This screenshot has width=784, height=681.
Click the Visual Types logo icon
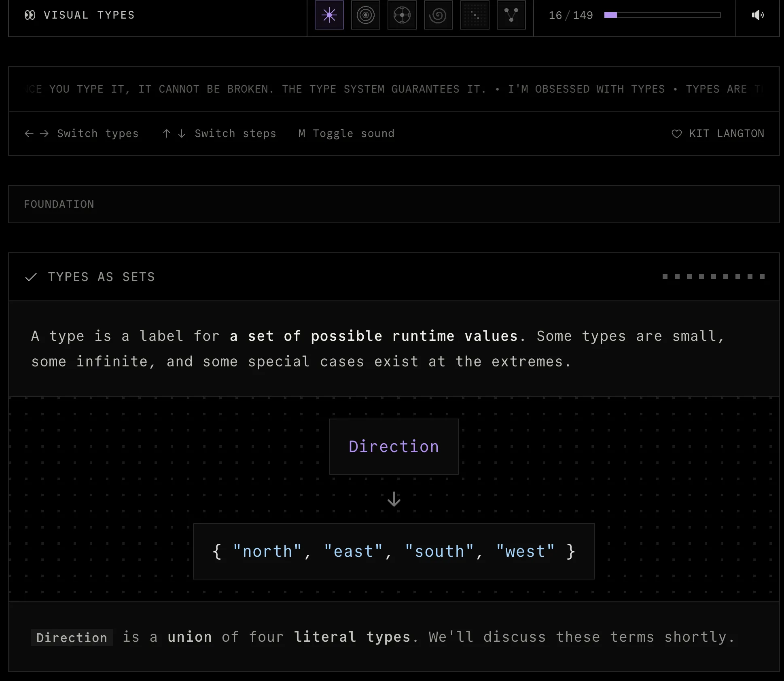(30, 15)
